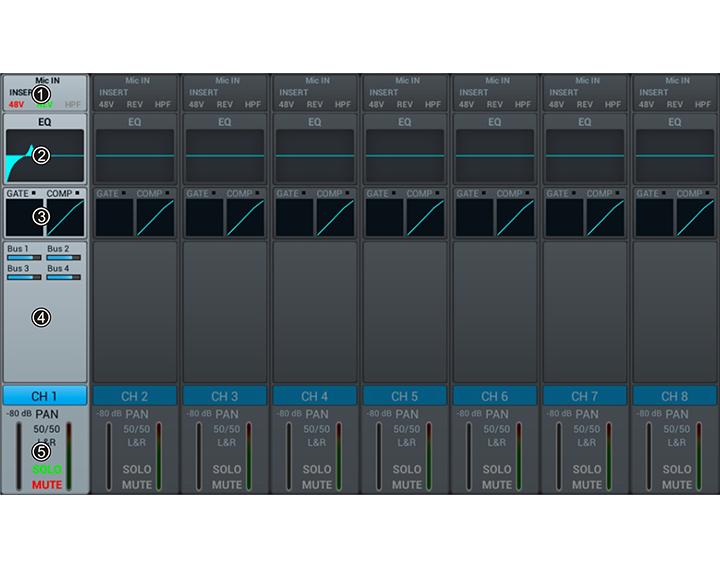Toggle REV on channel 4
Screen dimensions: 720x567
click(315, 104)
